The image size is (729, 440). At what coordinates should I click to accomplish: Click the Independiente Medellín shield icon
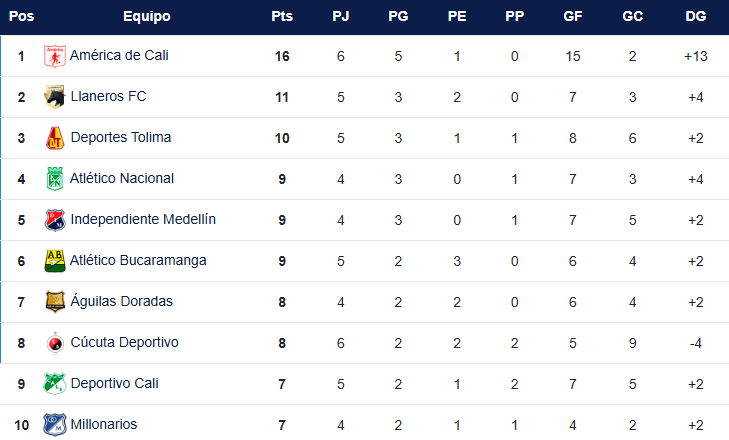click(x=55, y=220)
